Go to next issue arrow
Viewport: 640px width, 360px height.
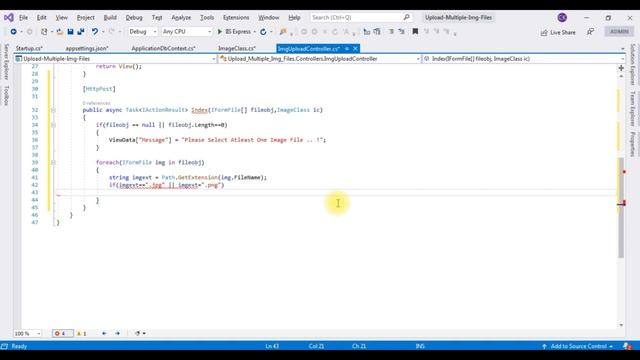coord(118,333)
